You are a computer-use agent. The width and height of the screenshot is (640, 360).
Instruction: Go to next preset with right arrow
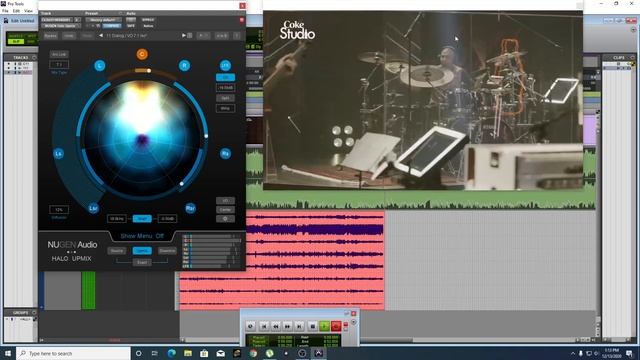pos(184,36)
